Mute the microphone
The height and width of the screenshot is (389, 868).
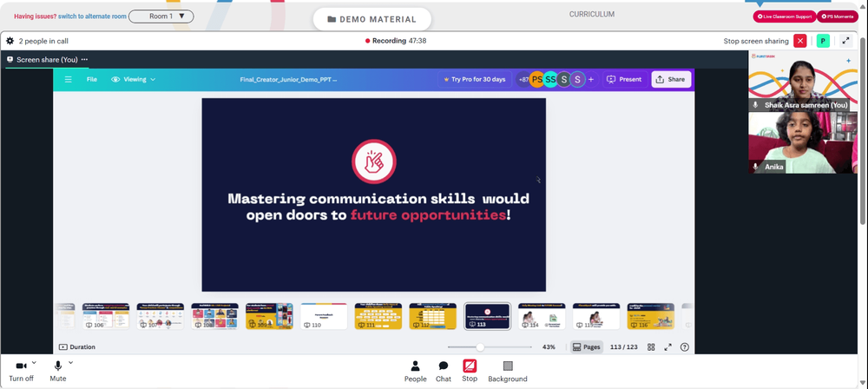[x=57, y=371]
